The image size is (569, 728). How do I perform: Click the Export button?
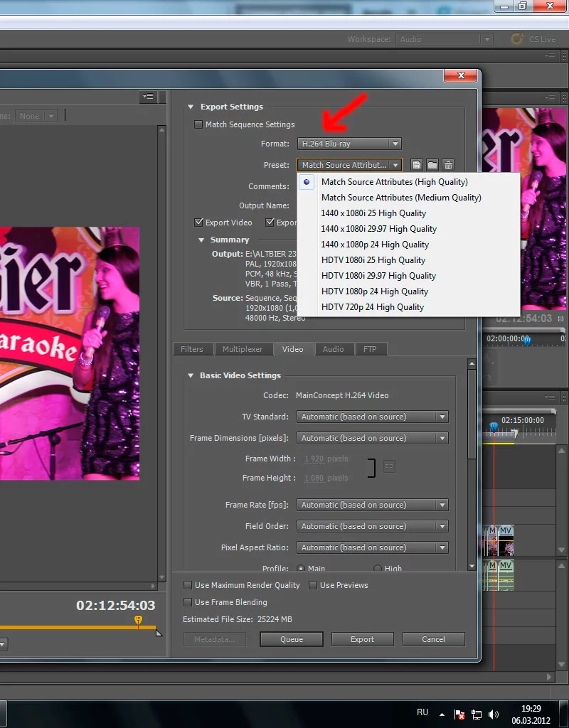pyautogui.click(x=362, y=639)
